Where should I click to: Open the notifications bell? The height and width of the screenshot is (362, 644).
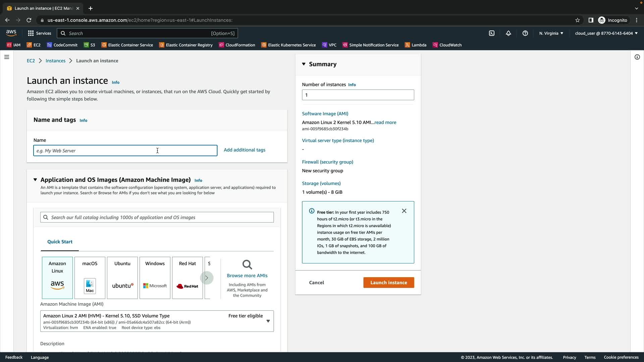pos(508,33)
